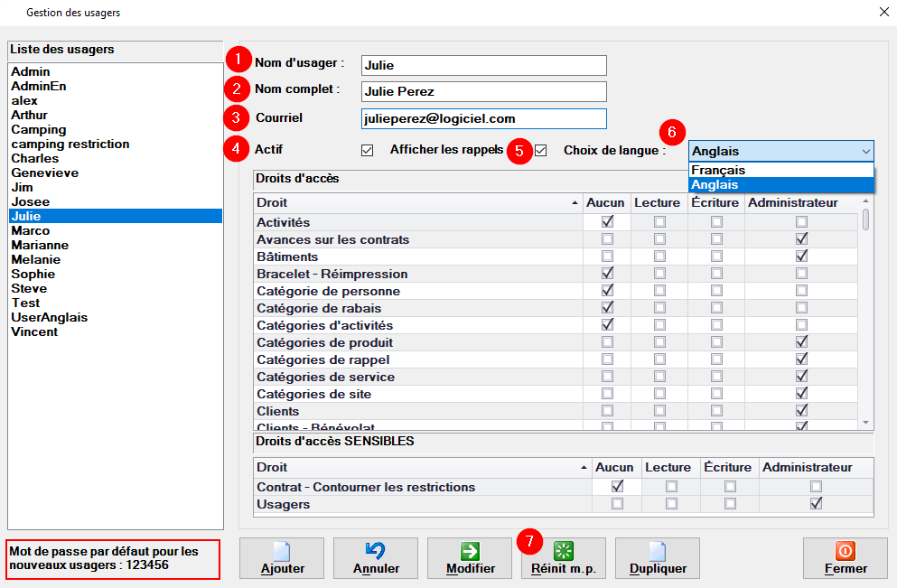Close the Gestion des usagers window
897x588 pixels.
(883, 13)
